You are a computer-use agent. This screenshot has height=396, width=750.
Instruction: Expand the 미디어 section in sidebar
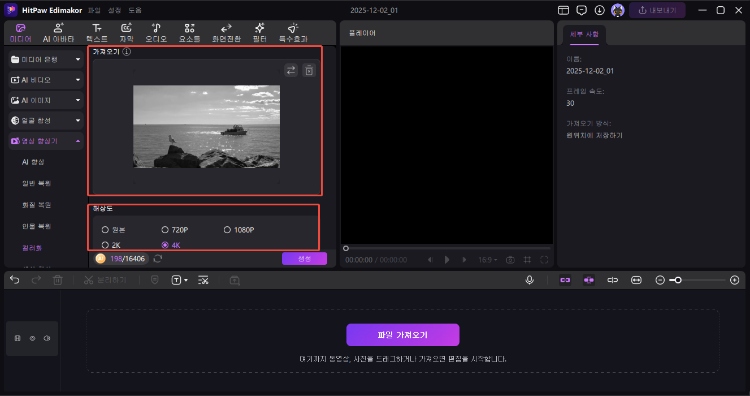(x=46, y=59)
